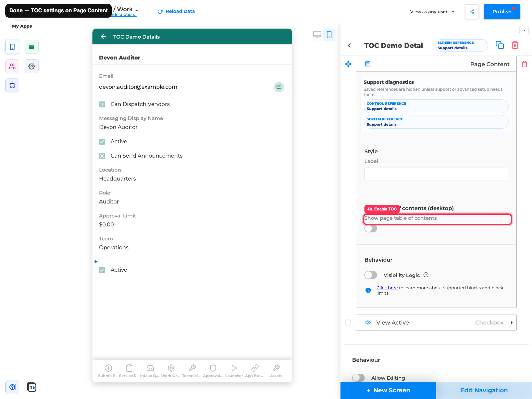Toggle the first Active checkbox under Messaging Display Name
This screenshot has height=399, width=532.
pyautogui.click(x=102, y=142)
